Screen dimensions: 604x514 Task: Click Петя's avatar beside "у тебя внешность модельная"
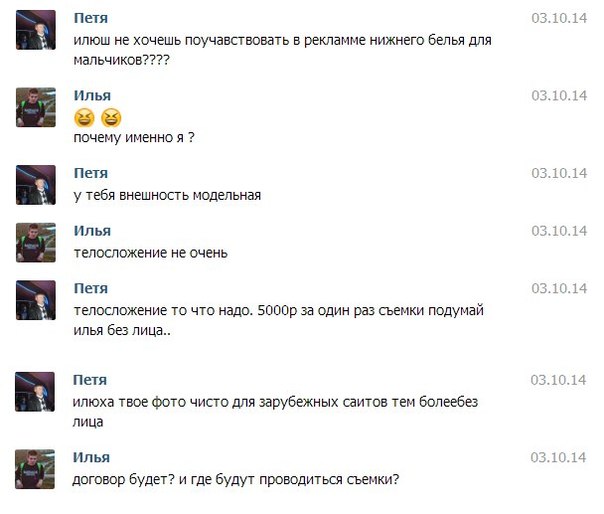35,185
